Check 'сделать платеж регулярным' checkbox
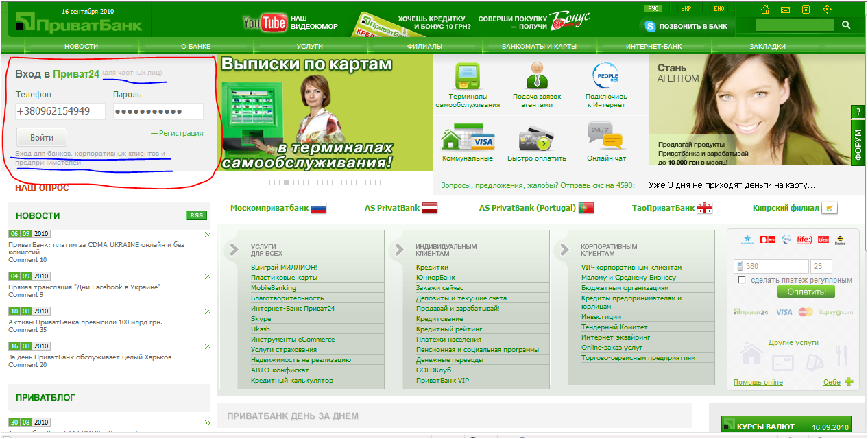The height and width of the screenshot is (439, 868). click(742, 280)
